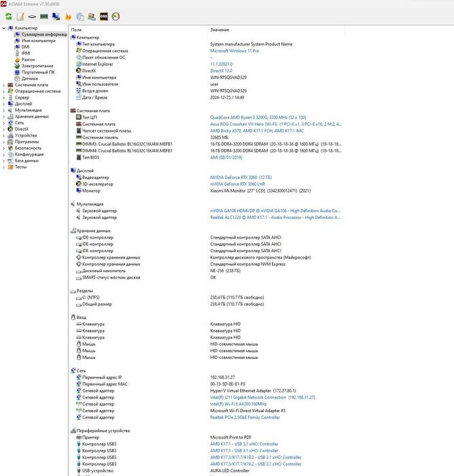Select Суммарная информация in the tree
The width and height of the screenshot is (454, 476).
[x=44, y=34]
